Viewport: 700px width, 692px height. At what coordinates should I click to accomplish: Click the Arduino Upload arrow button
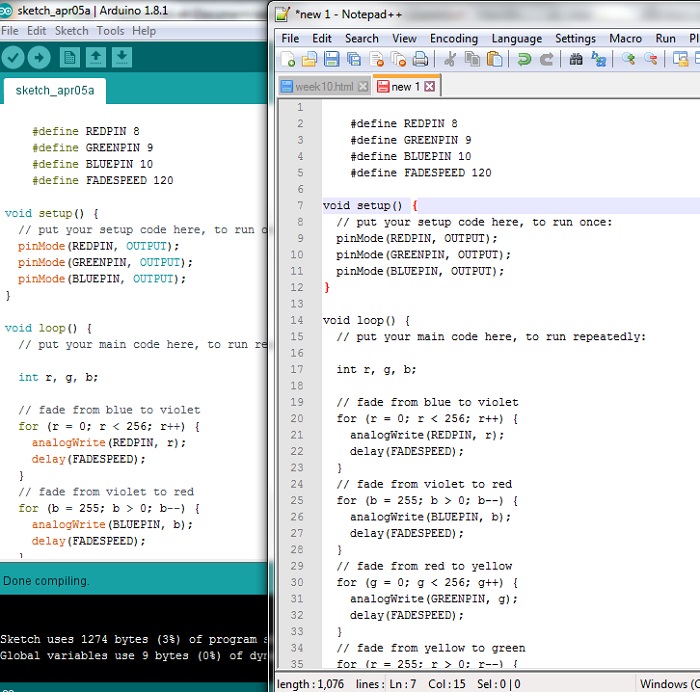click(x=39, y=58)
